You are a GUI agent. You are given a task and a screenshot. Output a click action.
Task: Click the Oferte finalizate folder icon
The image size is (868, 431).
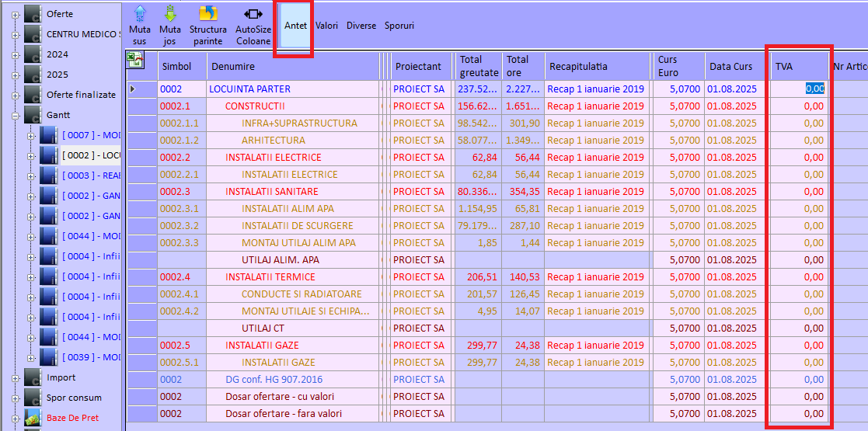[x=33, y=95]
